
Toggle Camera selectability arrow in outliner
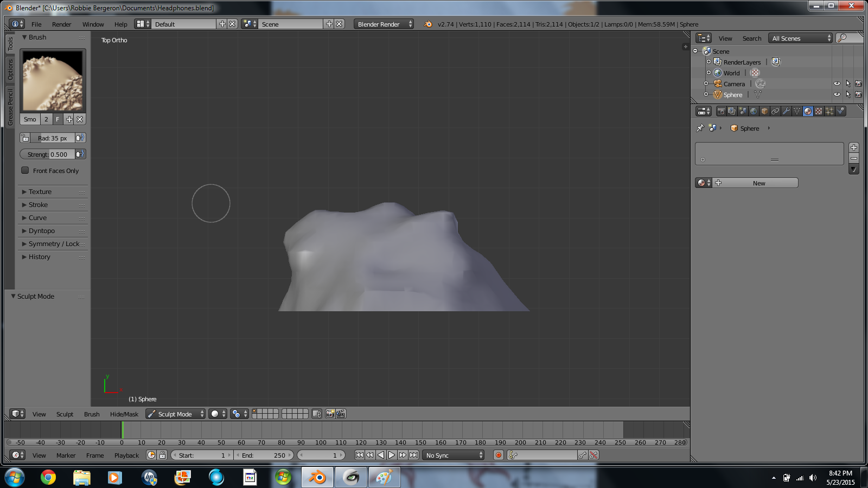coord(848,84)
